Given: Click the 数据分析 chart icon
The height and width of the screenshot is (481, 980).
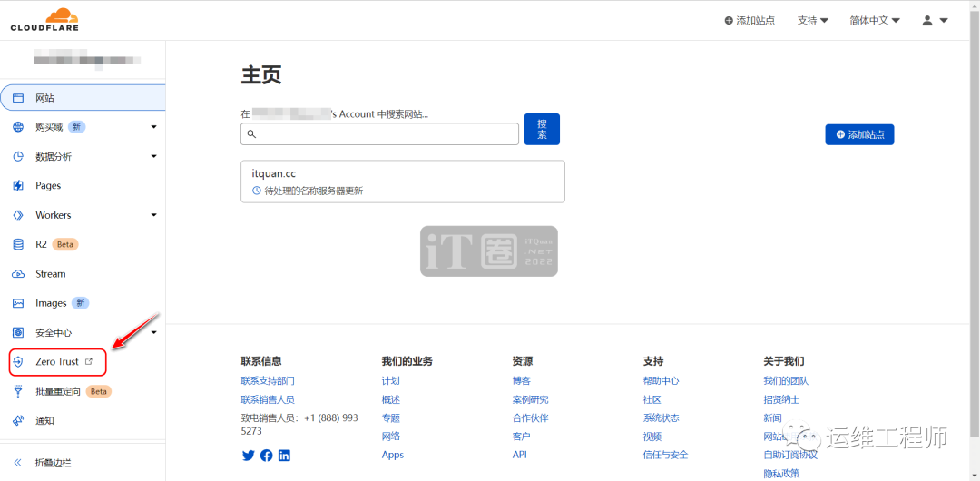Looking at the screenshot, I should [x=18, y=156].
